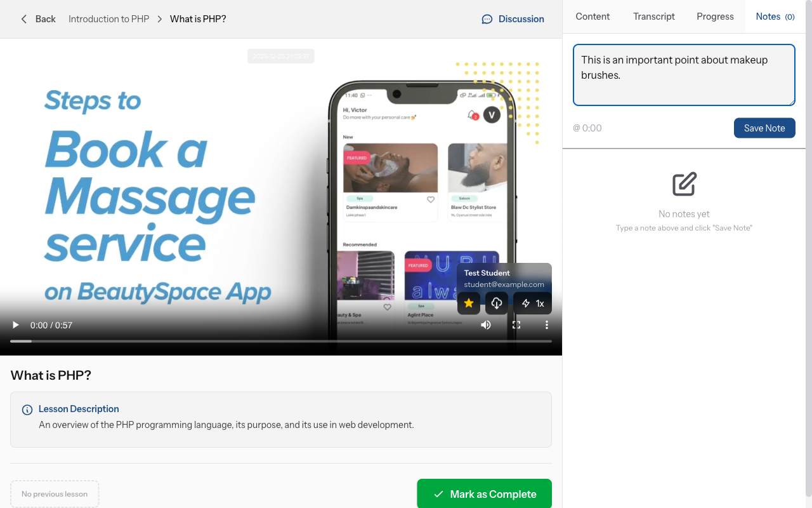Change playback speed from 1x
The height and width of the screenshot is (508, 812).
533,304
